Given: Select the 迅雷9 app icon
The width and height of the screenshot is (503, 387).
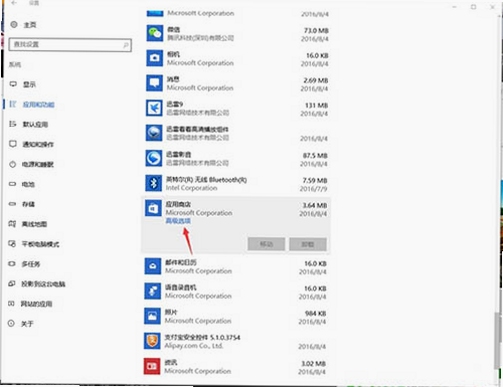Looking at the screenshot, I should [x=154, y=108].
